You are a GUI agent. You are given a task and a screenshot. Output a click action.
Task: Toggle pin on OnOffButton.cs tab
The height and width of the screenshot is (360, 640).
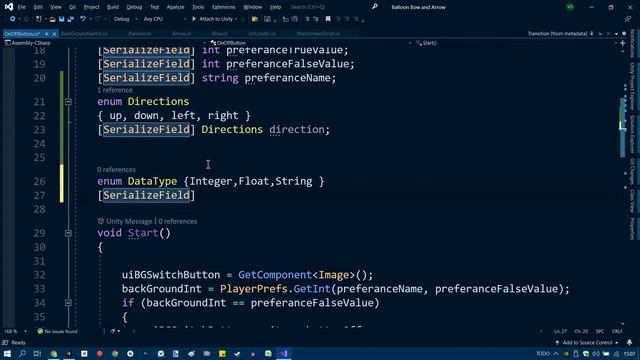point(47,33)
